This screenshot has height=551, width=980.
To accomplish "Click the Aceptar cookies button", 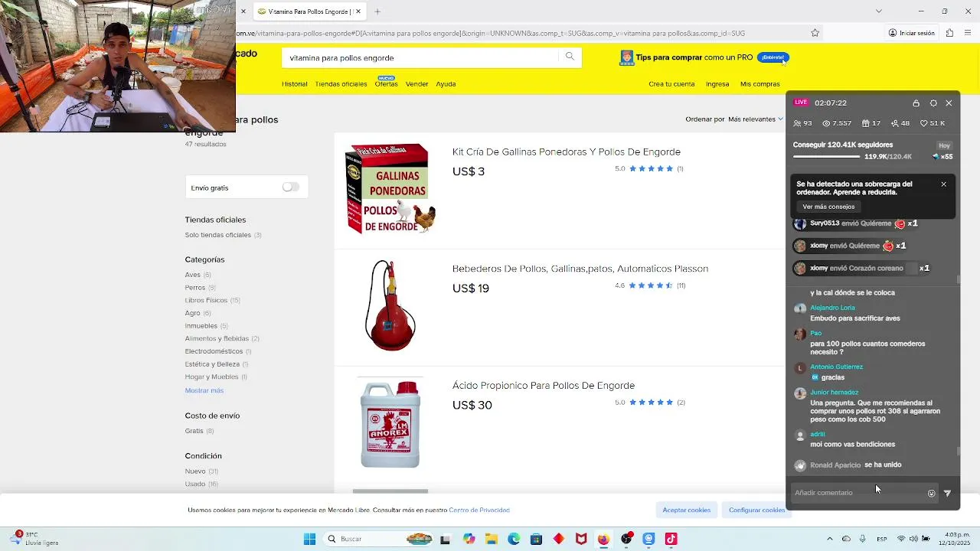I will tap(686, 510).
